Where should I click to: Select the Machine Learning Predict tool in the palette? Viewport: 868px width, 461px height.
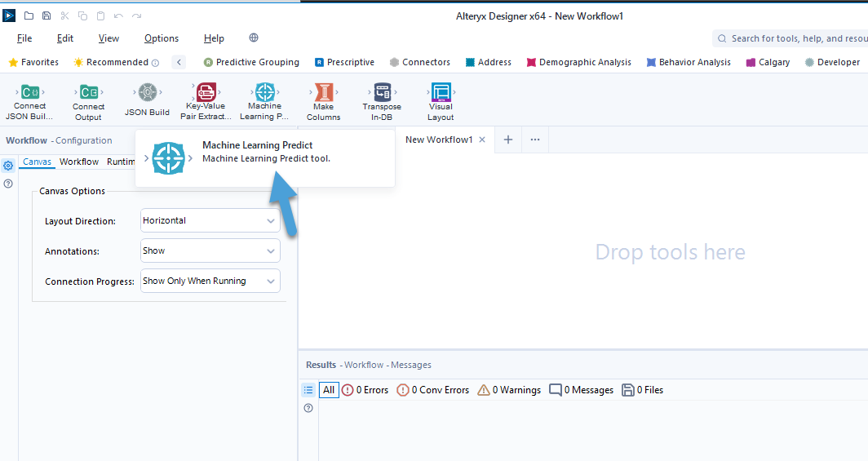tap(264, 102)
